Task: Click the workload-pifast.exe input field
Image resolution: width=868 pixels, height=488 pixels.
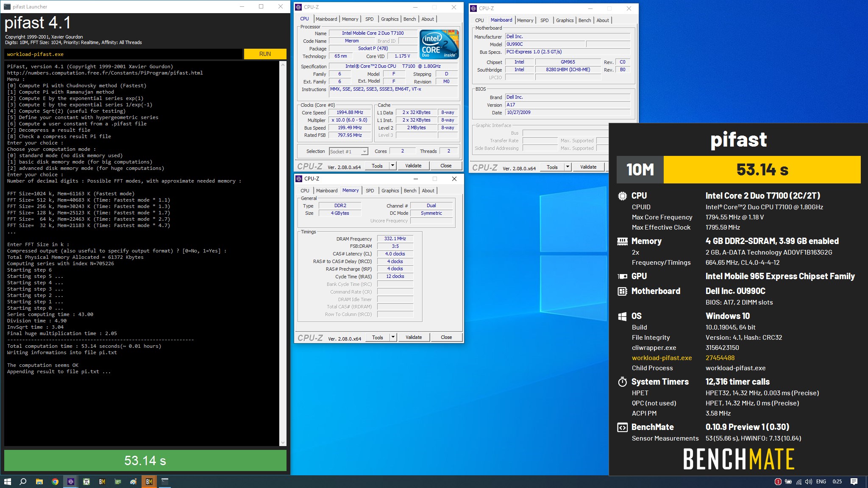Action: (124, 54)
